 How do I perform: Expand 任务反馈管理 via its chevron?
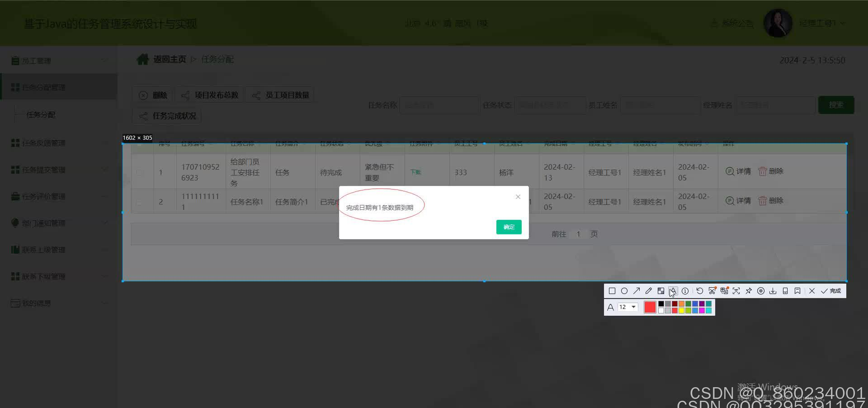[104, 143]
